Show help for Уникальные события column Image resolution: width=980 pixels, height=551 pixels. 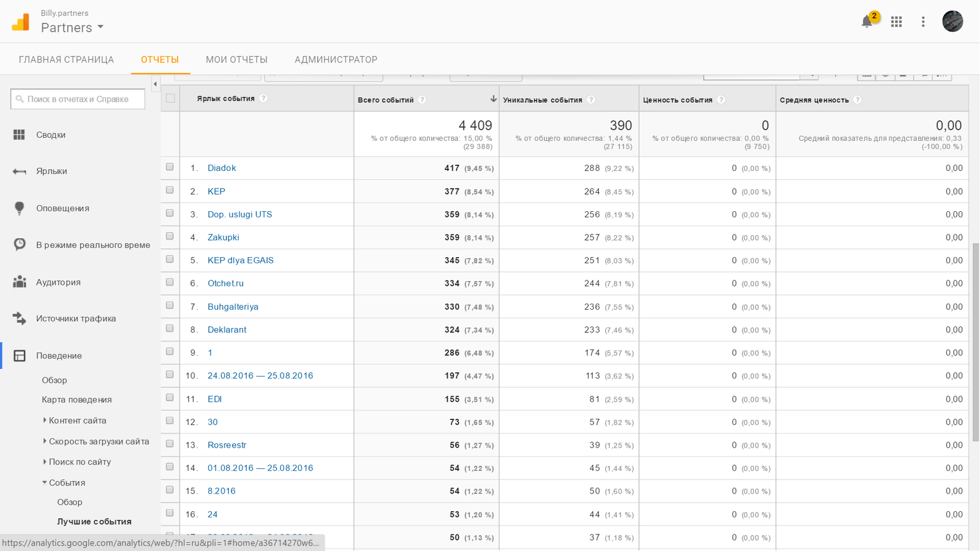click(x=591, y=100)
